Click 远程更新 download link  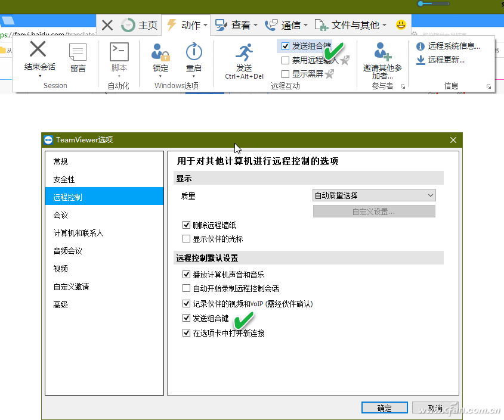(x=440, y=60)
